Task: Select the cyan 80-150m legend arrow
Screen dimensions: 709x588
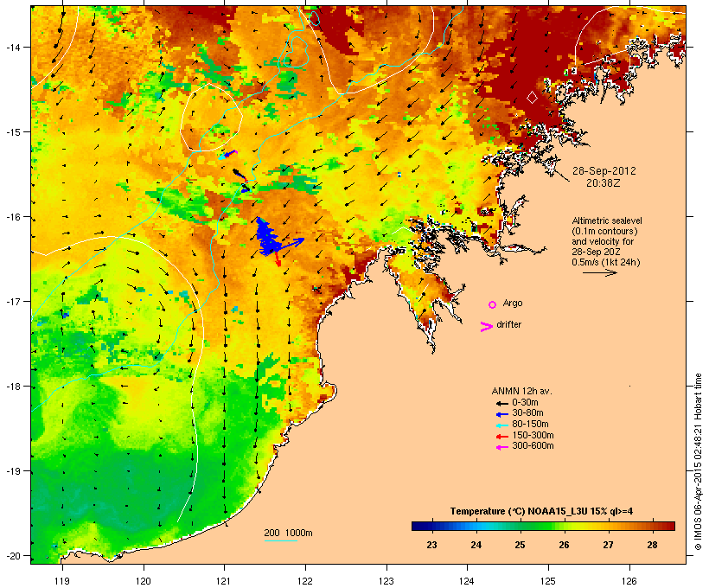Action: coord(502,425)
